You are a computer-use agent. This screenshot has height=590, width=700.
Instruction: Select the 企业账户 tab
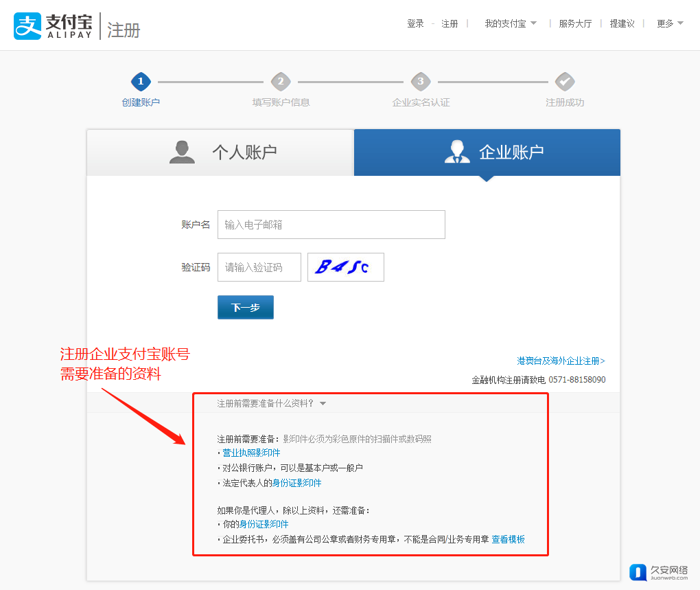[x=487, y=152]
